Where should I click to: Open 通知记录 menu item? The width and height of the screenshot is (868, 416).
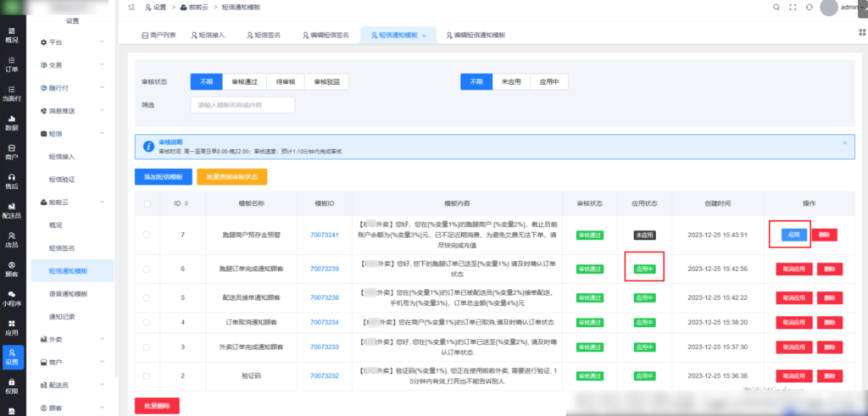coord(62,317)
